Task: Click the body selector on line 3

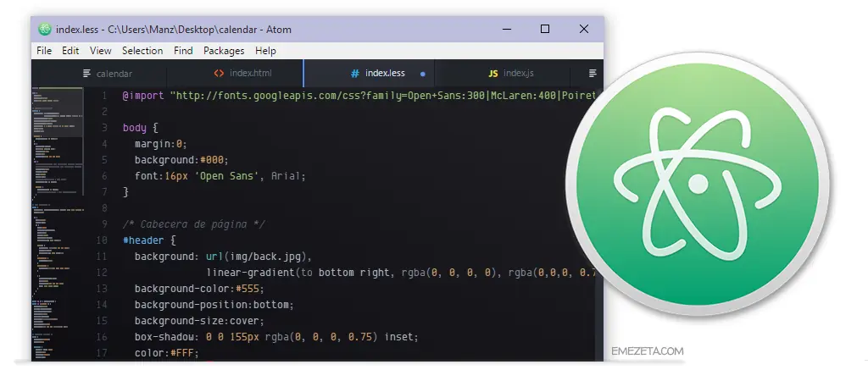Action: tap(135, 128)
